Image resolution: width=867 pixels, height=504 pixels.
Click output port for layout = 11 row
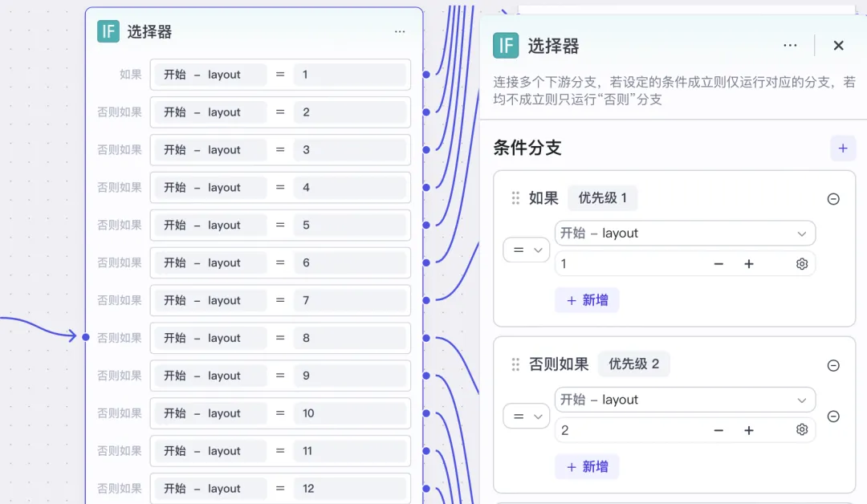click(426, 451)
